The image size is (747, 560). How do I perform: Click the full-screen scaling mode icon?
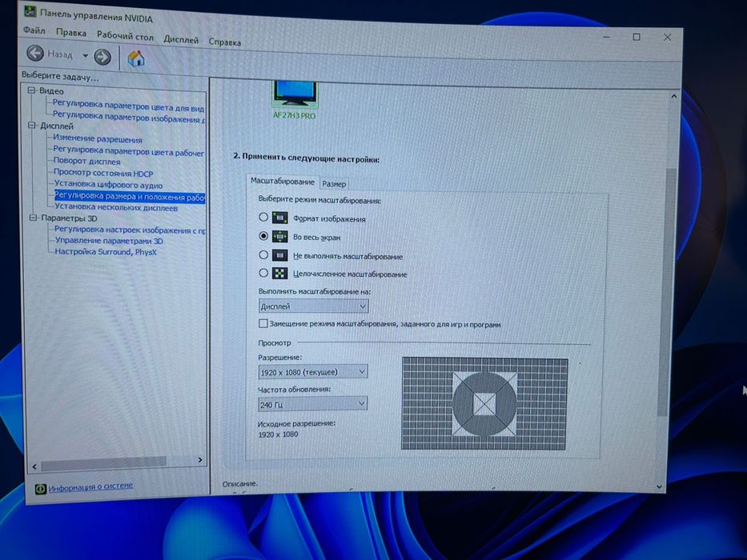point(279,236)
